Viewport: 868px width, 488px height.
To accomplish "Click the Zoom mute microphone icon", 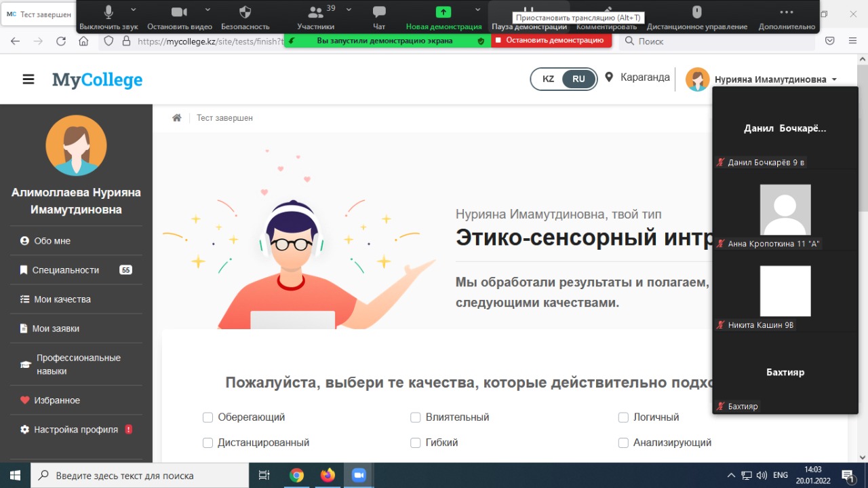I will tap(108, 12).
